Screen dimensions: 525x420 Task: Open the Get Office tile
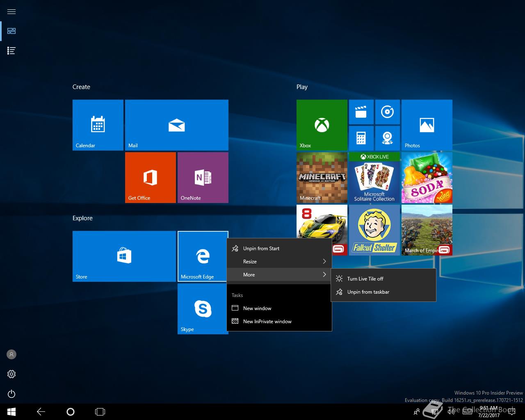[151, 178]
